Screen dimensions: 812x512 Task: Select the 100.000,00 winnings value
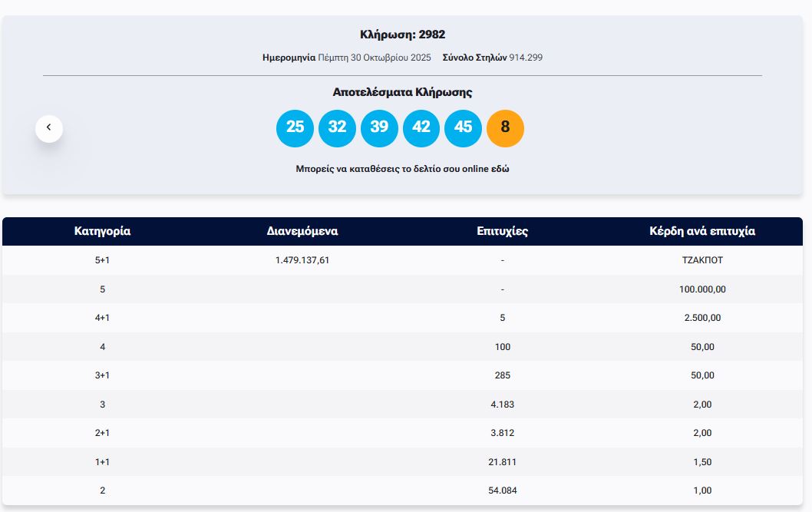click(x=702, y=289)
